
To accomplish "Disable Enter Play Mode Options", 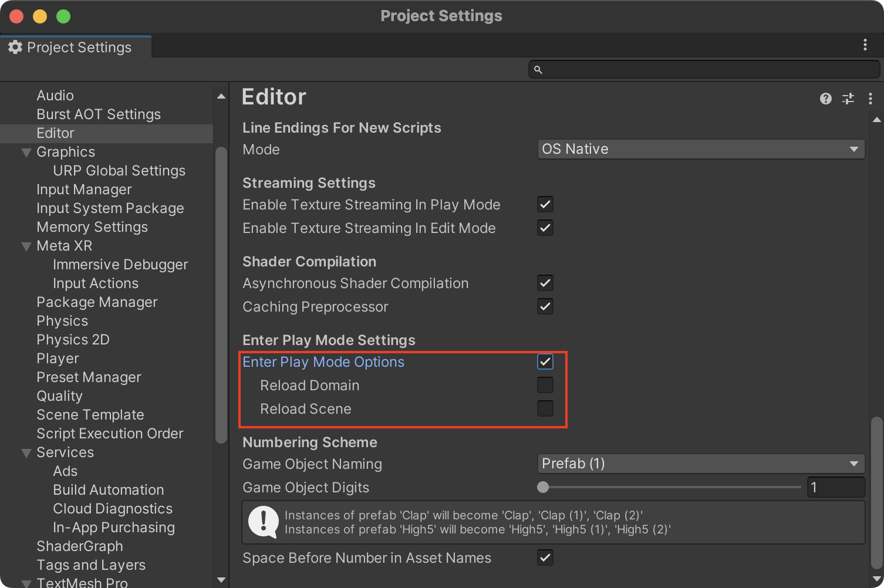I will tap(545, 361).
